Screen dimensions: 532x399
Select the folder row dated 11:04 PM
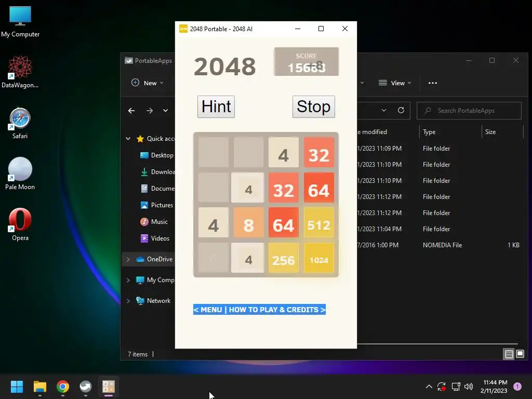coord(440,229)
